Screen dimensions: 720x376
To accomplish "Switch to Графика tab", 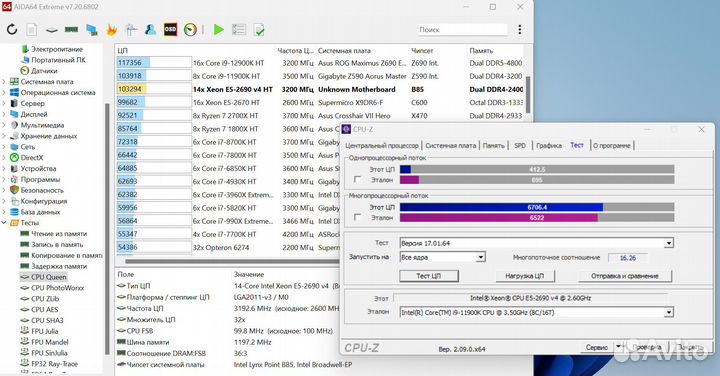I will 549,146.
